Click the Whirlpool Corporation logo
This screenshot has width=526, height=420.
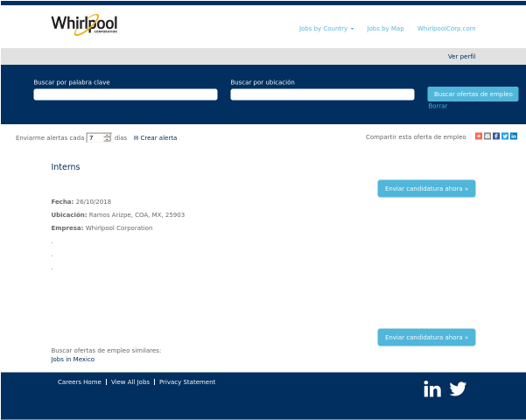(x=84, y=25)
